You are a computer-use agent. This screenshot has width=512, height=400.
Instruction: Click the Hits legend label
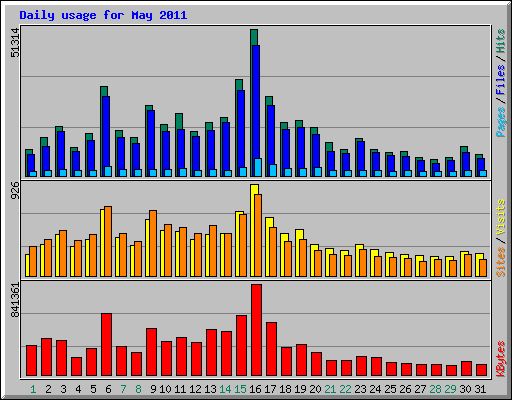(500, 41)
